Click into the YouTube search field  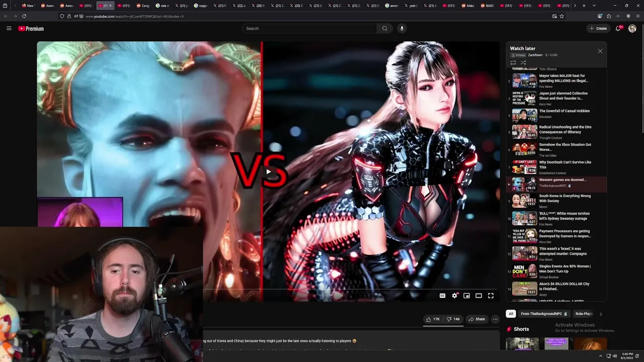tap(309, 29)
